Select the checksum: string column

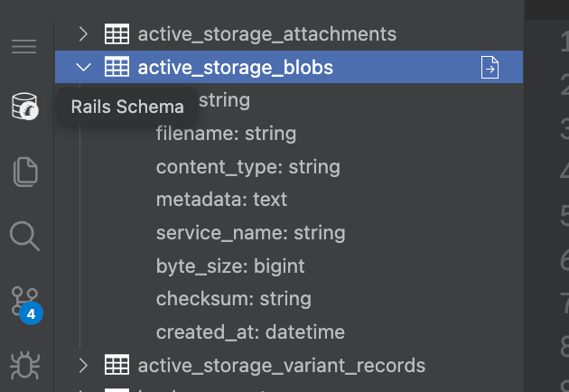[x=234, y=299]
